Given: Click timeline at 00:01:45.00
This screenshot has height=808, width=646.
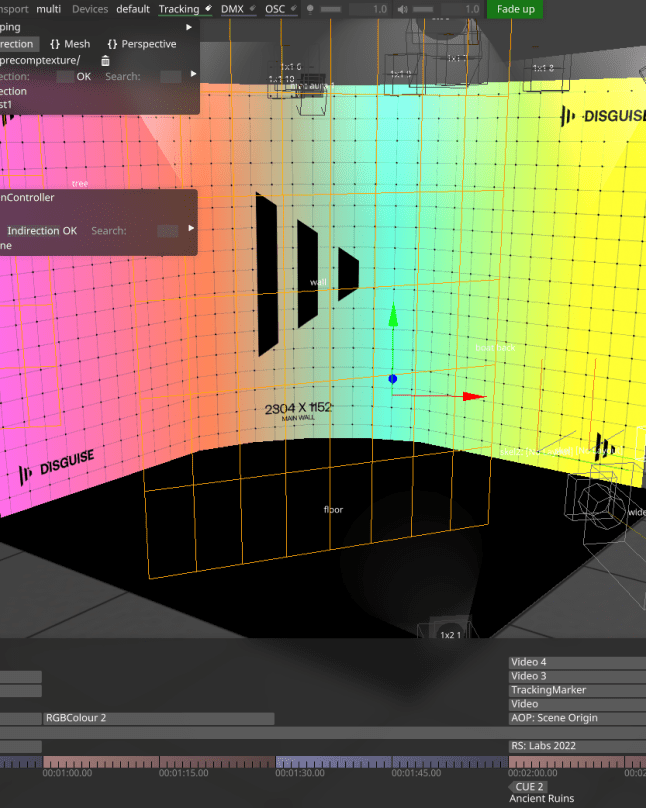Looking at the screenshot, I should pos(416,773).
